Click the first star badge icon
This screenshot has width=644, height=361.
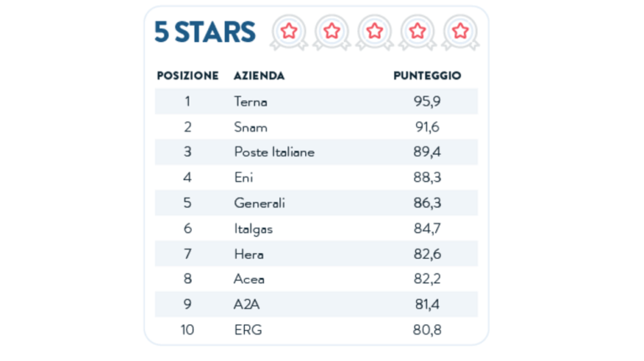click(288, 32)
